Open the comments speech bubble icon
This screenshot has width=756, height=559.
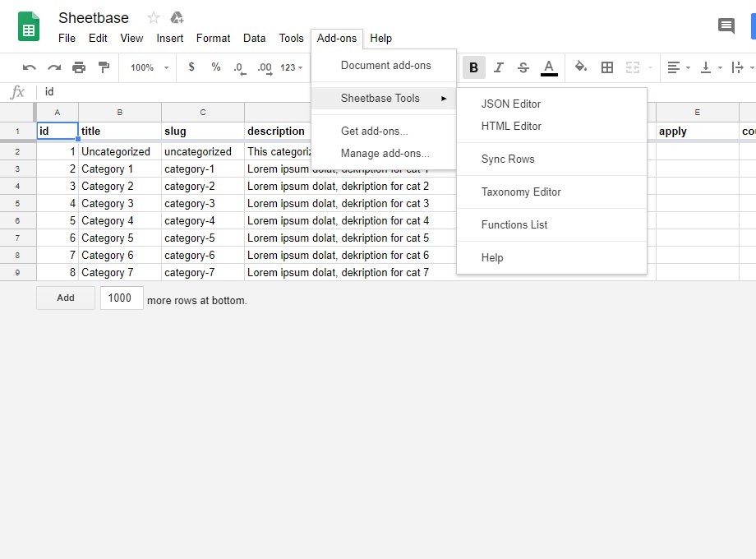[726, 25]
